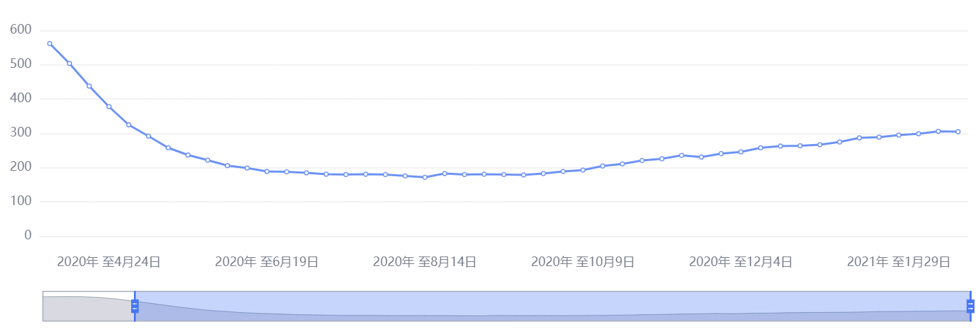Select the last data point on the line

click(x=958, y=132)
